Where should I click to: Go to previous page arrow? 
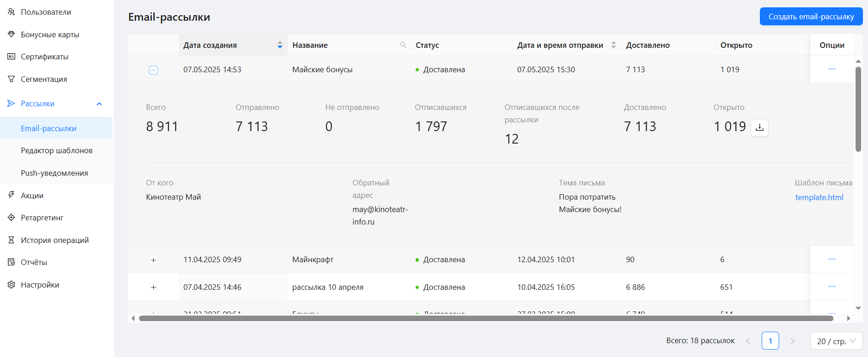[748, 341]
